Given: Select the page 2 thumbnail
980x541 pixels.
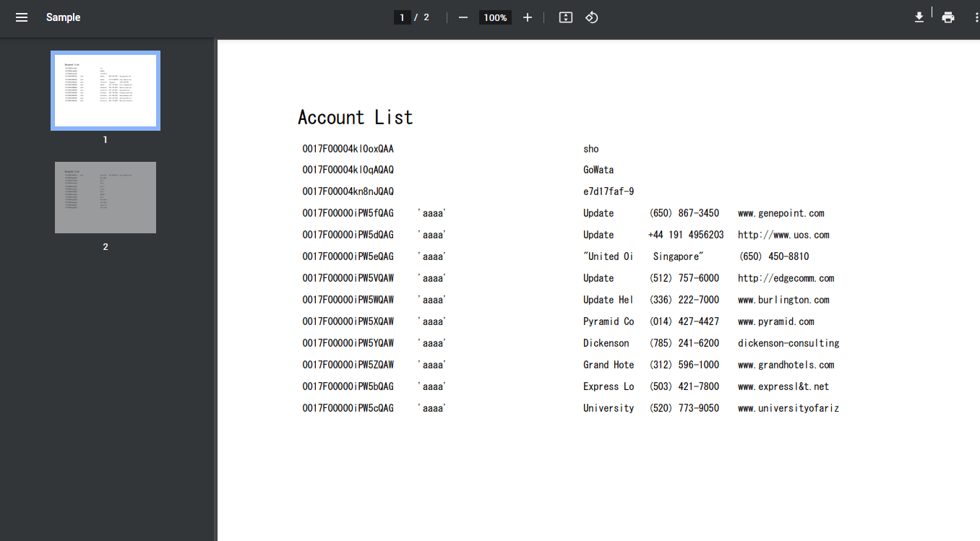Looking at the screenshot, I should click(x=106, y=197).
